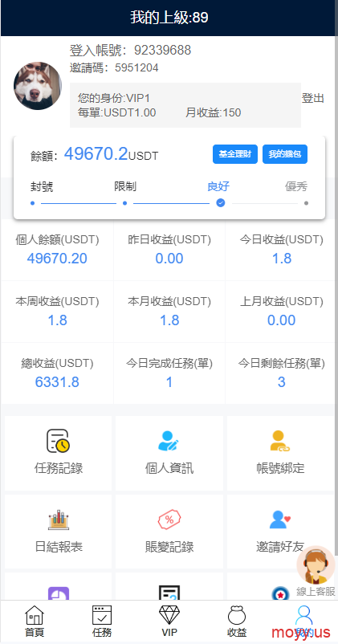Click the 基金理財 button
The image size is (338, 644).
tap(235, 154)
